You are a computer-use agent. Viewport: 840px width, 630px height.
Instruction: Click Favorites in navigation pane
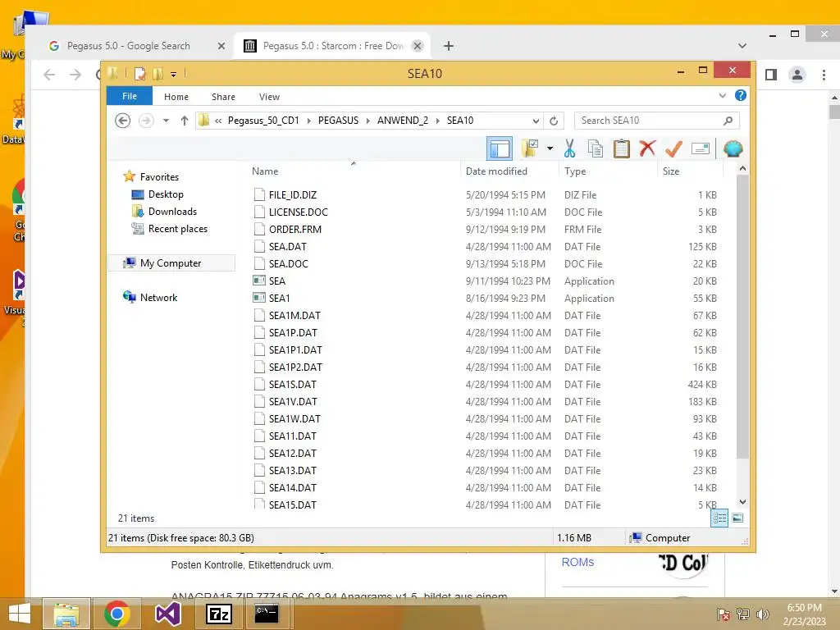[x=159, y=177]
